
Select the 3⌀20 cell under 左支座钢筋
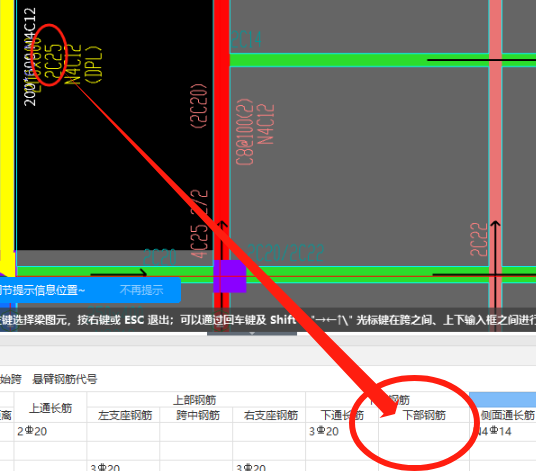123,466
